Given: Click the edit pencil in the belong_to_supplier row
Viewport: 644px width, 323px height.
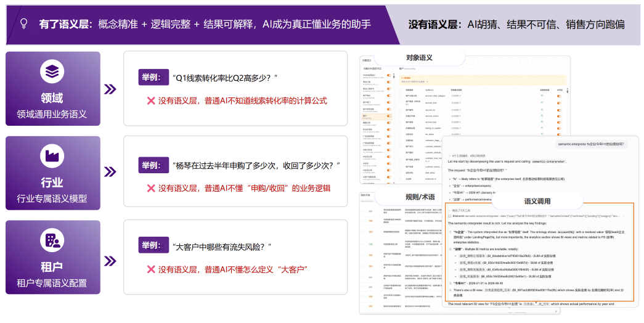Looking at the screenshot, I should pos(460,128).
